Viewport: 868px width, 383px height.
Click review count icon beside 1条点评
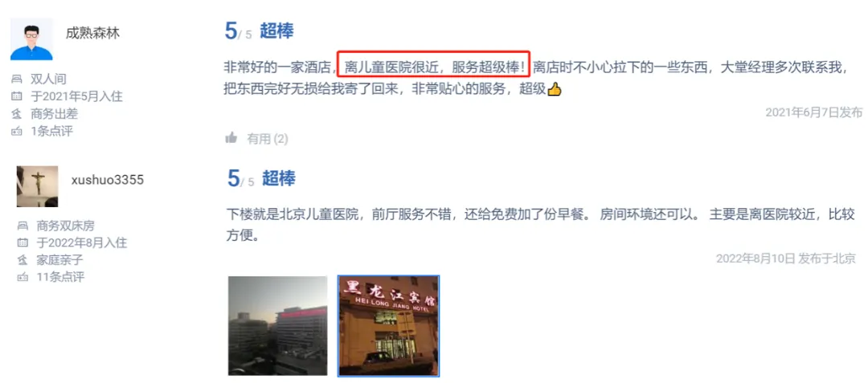tap(17, 132)
